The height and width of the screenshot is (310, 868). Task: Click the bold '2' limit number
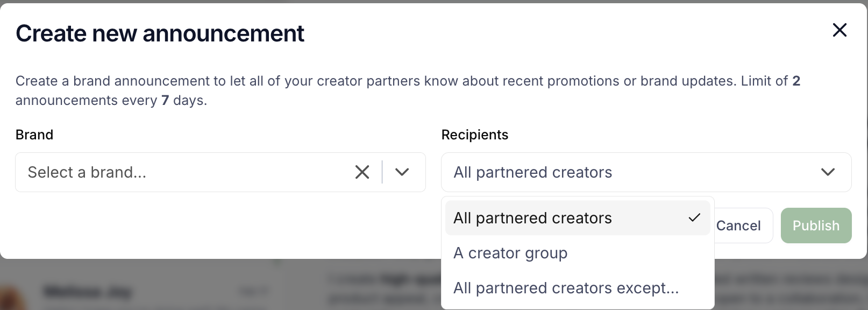tap(796, 81)
